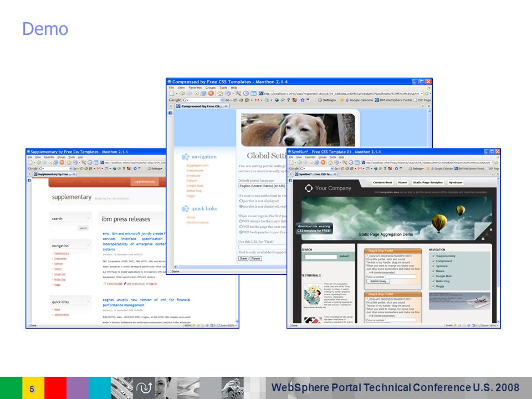The height and width of the screenshot is (399, 532).
Task: Click horizontal scrollbar in Compressed window
Action: pos(229,267)
